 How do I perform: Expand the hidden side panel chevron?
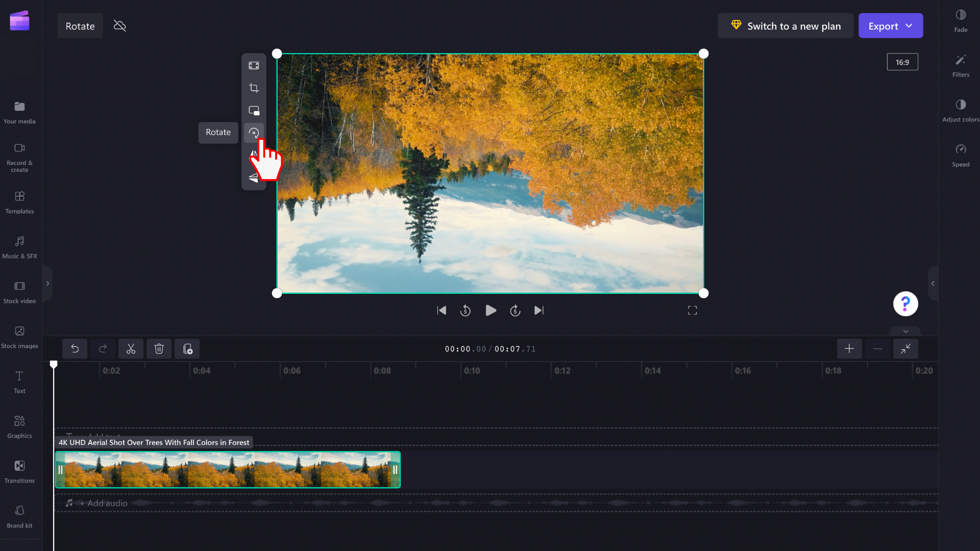[47, 284]
